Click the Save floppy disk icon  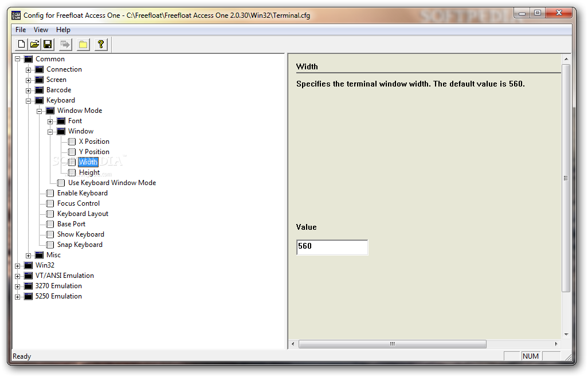(x=48, y=45)
